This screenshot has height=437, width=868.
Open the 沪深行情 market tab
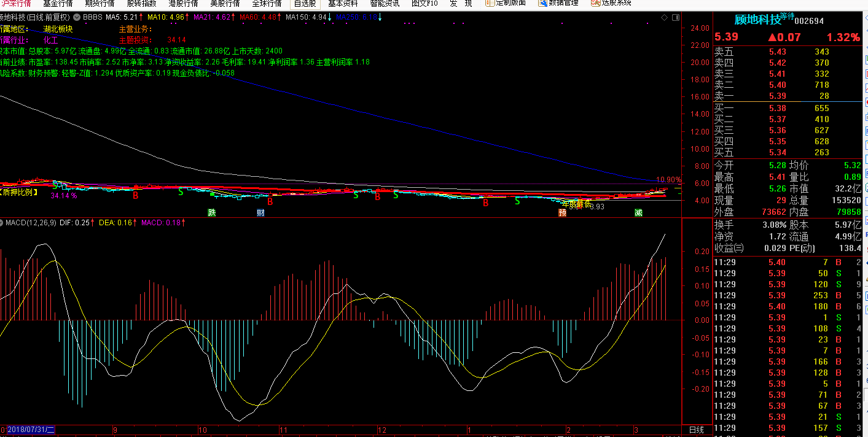click(x=15, y=3)
